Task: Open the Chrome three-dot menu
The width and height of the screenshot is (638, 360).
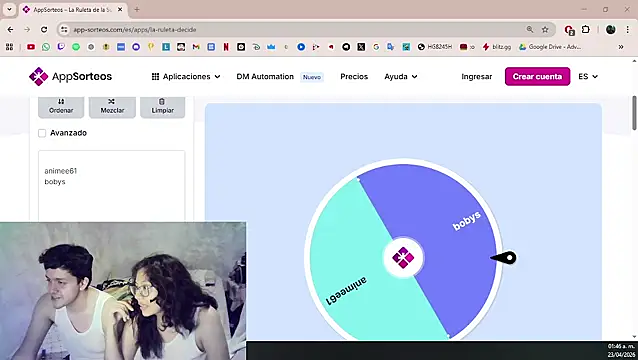Action: pyautogui.click(x=628, y=29)
